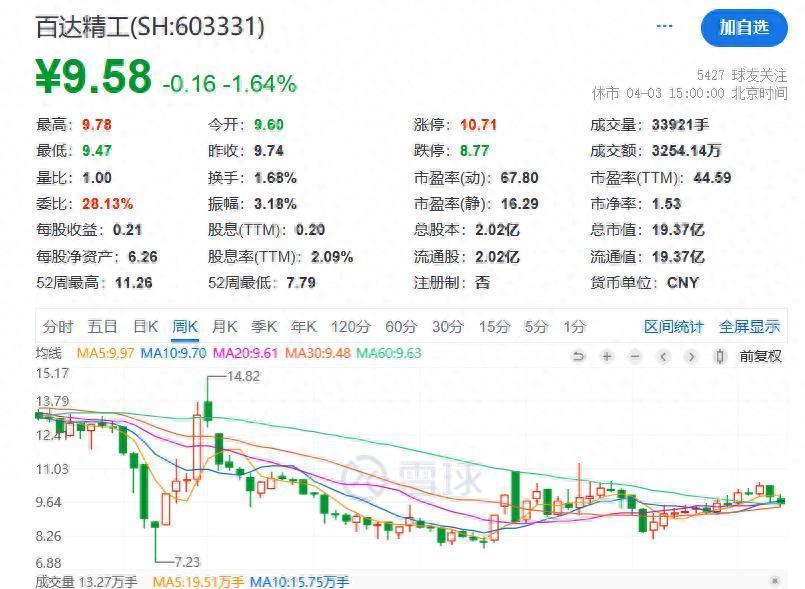The width and height of the screenshot is (805, 589).
Task: Click the candlestick chart style icon
Action: pos(720,356)
